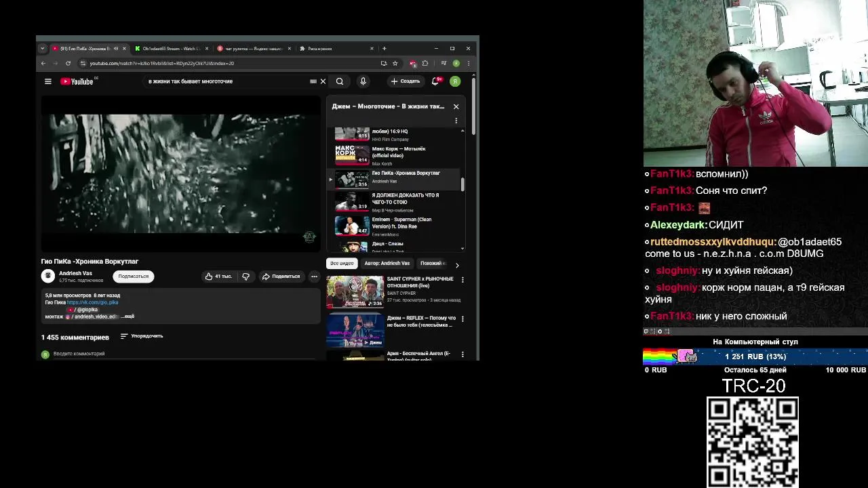
Task: Reload the page in the browser
Action: (68, 63)
